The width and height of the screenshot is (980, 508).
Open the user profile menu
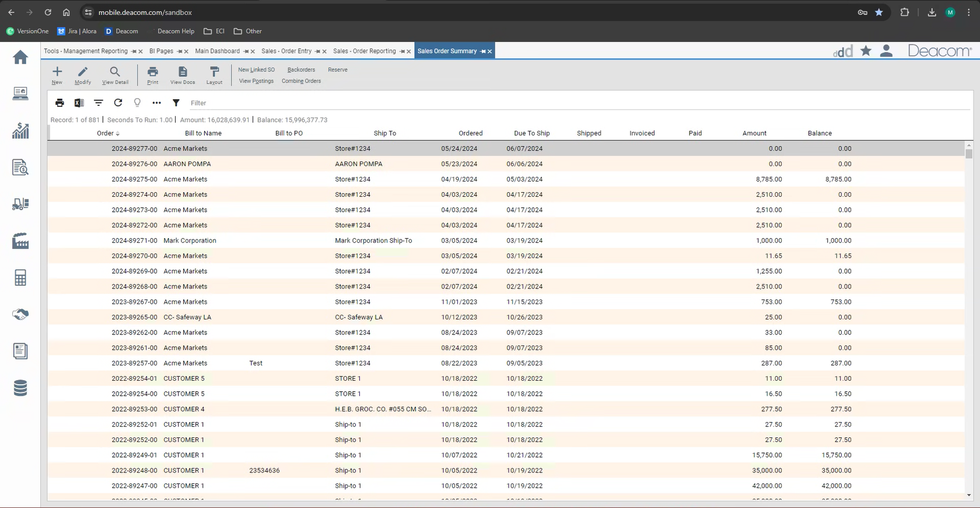click(x=886, y=51)
